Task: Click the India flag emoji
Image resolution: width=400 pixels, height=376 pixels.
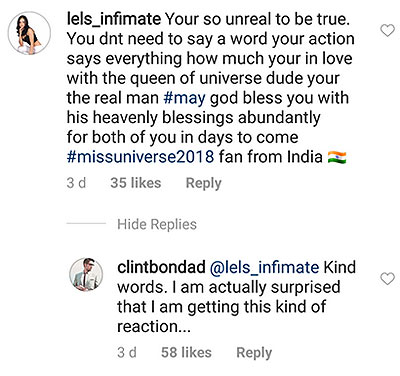Action: click(x=337, y=157)
